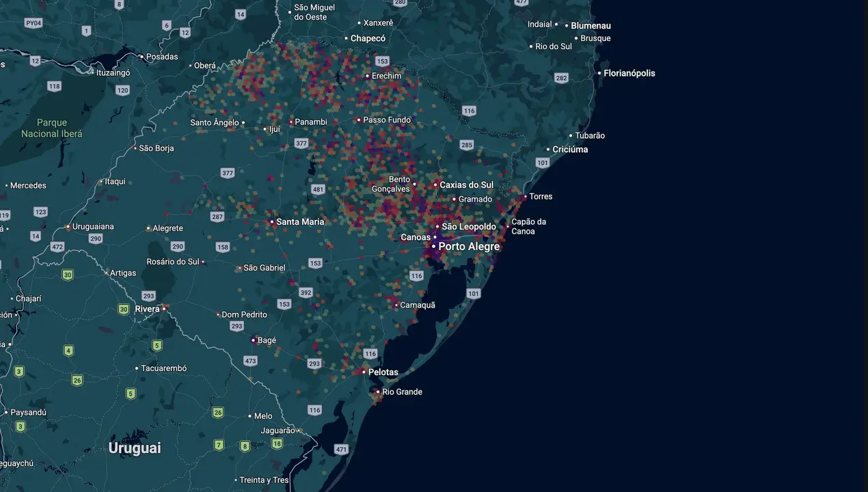
Task: Select the PY04 road shield
Action: click(33, 23)
